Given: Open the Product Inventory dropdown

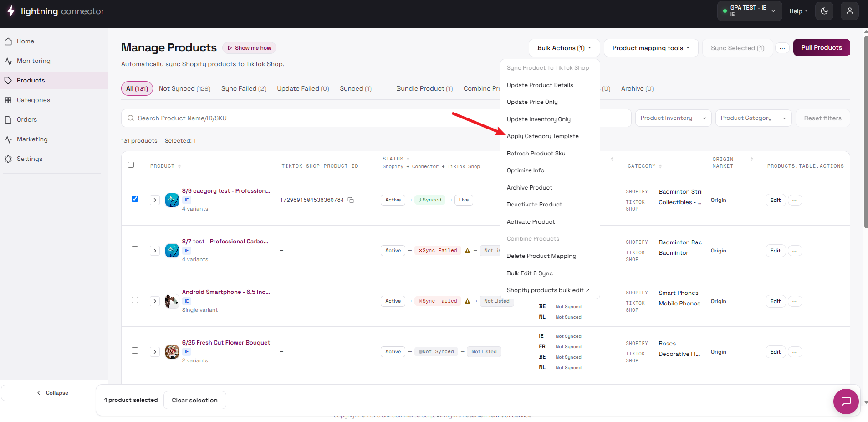Looking at the screenshot, I should 673,118.
